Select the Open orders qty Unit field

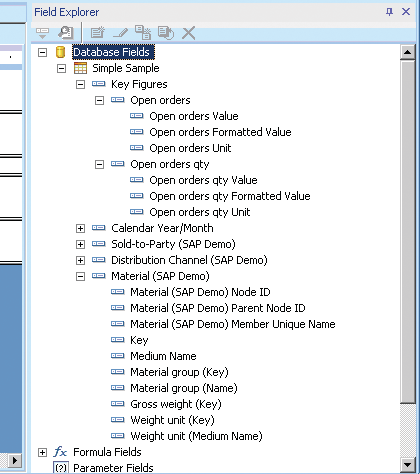pyautogui.click(x=200, y=212)
